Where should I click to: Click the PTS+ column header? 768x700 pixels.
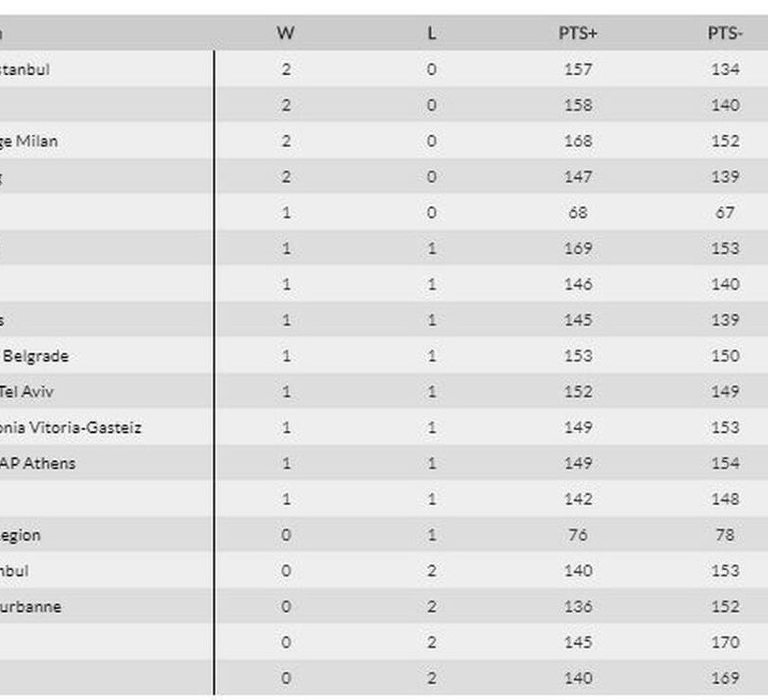pyautogui.click(x=578, y=33)
